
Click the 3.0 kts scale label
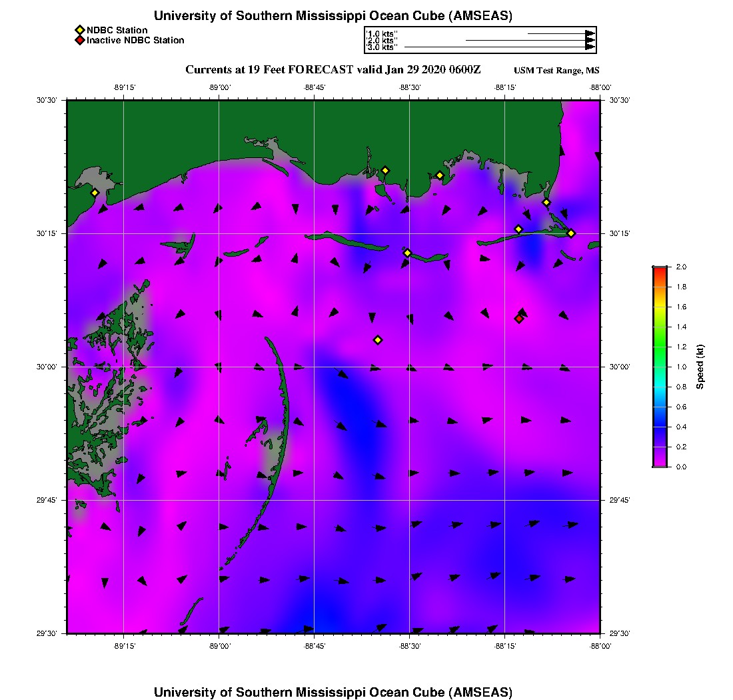coord(382,47)
